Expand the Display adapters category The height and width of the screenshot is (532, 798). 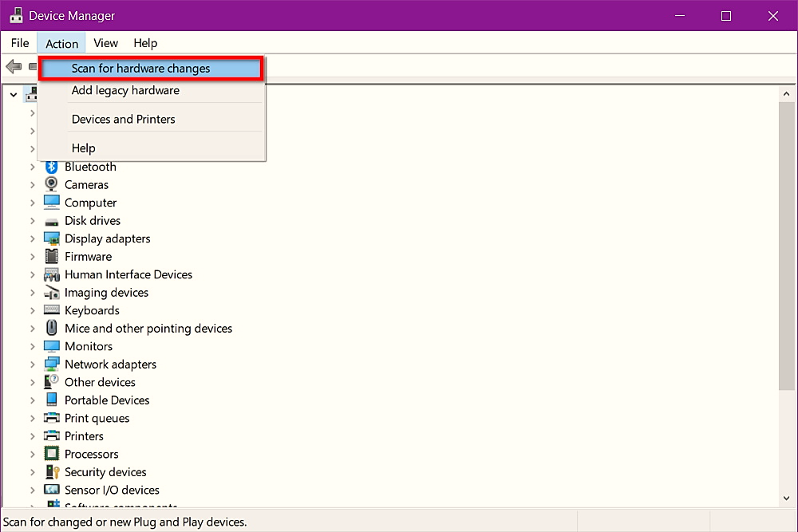pos(33,238)
